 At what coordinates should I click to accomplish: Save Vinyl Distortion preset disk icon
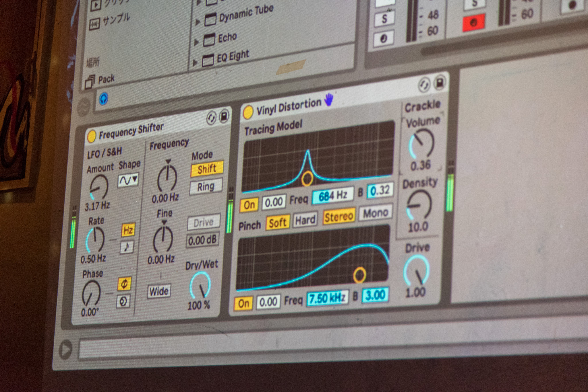point(440,83)
